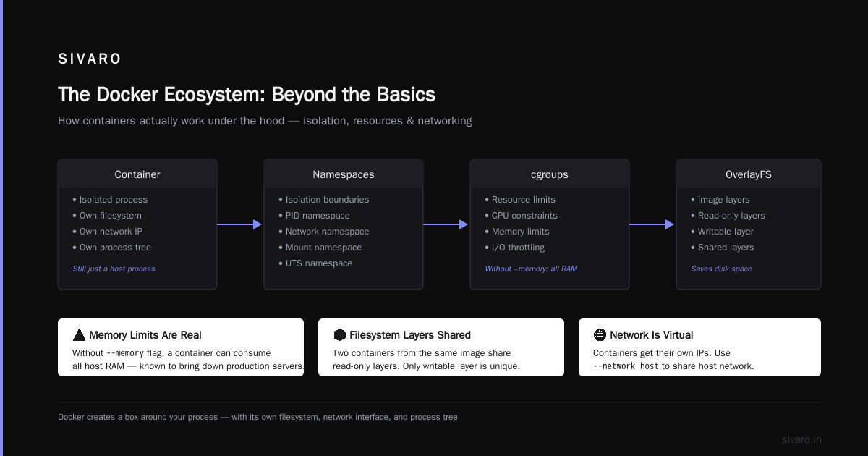Click the subtitle about how containers actually work
Image resolution: width=868 pixels, height=456 pixels.
pyautogui.click(x=265, y=121)
